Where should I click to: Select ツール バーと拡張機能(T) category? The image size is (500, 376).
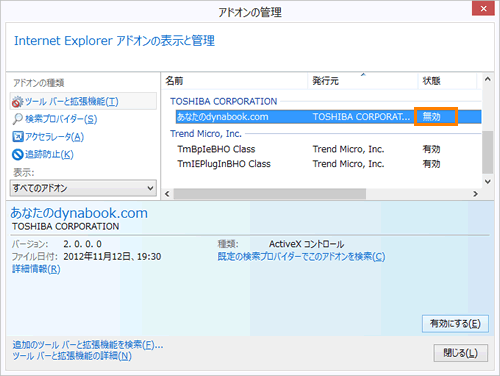click(83, 101)
